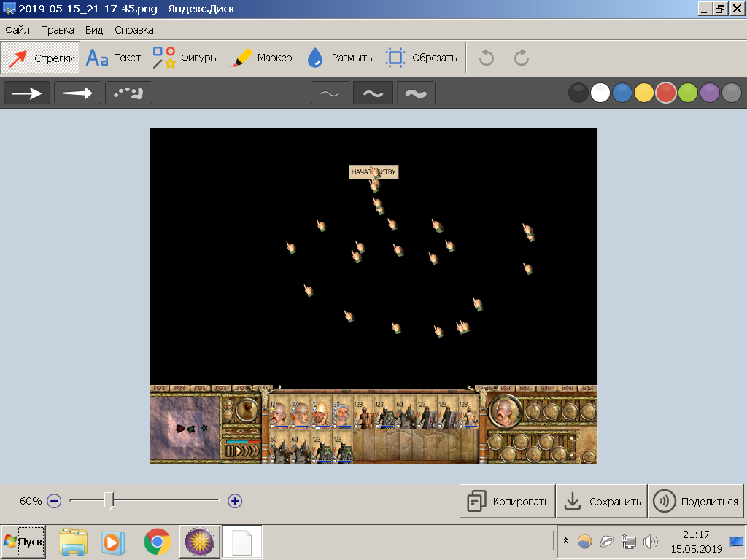The width and height of the screenshot is (747, 560).
Task: Open Google Chrome from the taskbar
Action: (x=158, y=542)
